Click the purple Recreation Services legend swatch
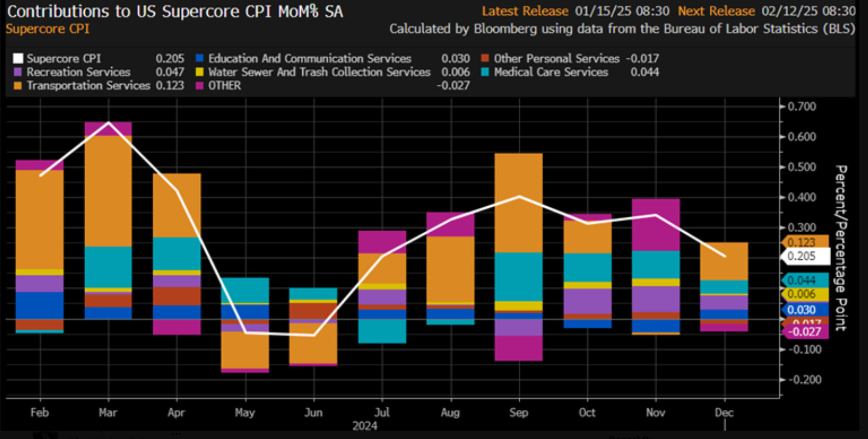 [x=18, y=72]
